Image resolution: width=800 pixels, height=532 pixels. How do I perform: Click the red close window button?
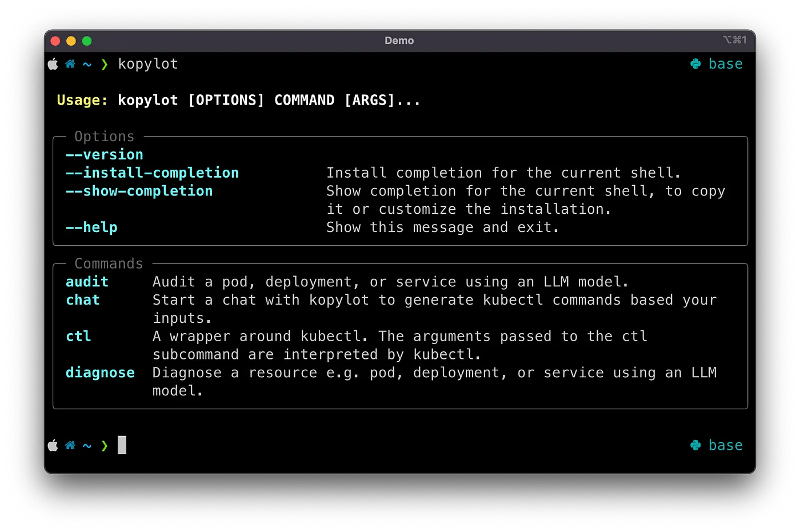click(x=55, y=41)
